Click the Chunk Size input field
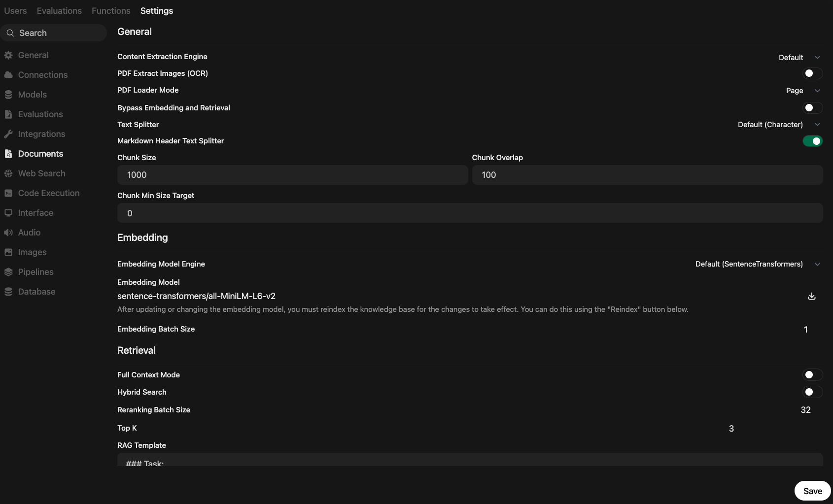Screen dimensions: 833x504 292,175
